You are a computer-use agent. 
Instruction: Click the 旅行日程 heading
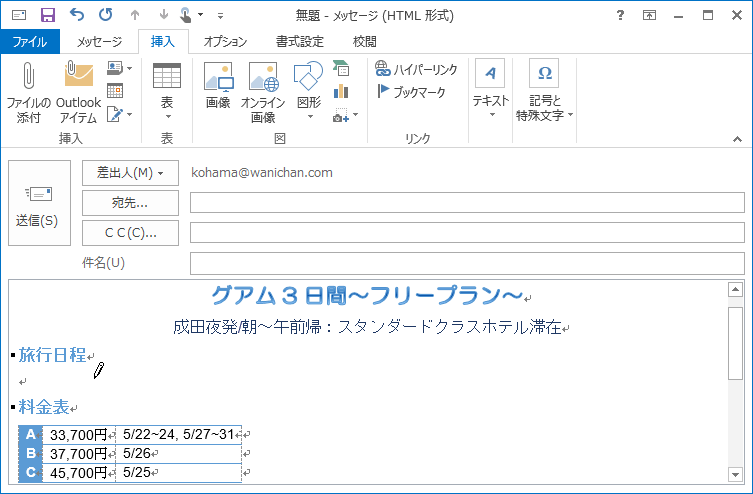coord(52,355)
